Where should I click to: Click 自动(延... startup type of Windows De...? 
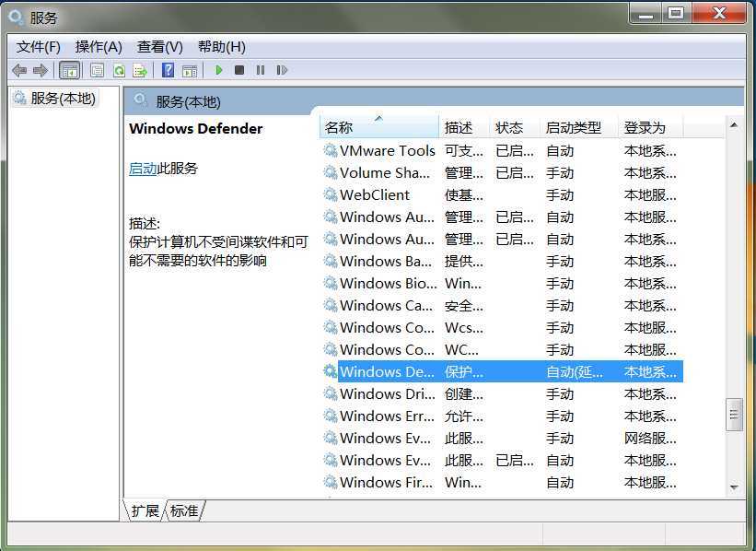575,372
